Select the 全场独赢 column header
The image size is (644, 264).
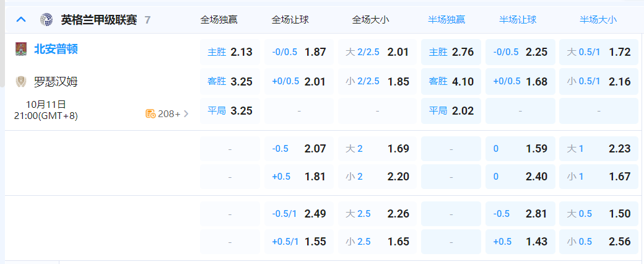pos(219,20)
